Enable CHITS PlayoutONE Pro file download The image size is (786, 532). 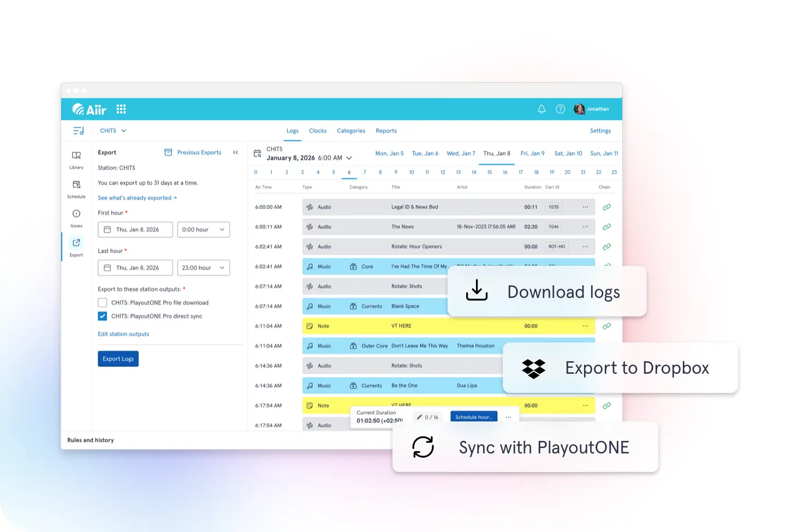(x=102, y=302)
